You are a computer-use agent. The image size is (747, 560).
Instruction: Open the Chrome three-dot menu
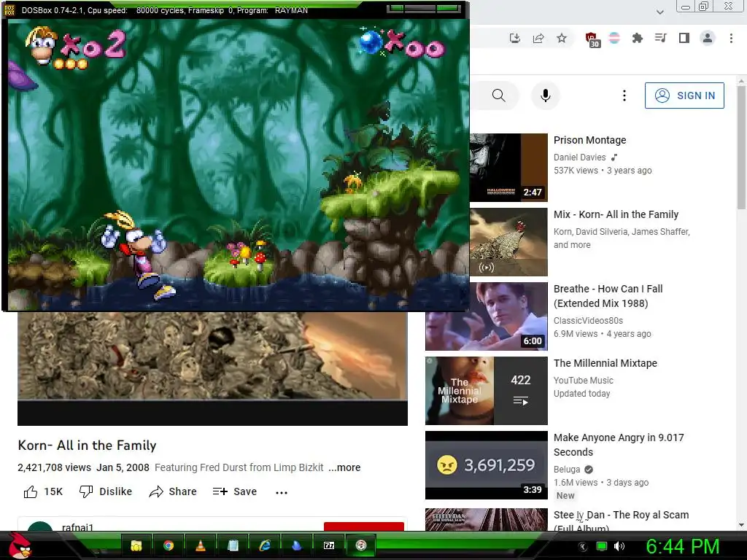click(731, 38)
